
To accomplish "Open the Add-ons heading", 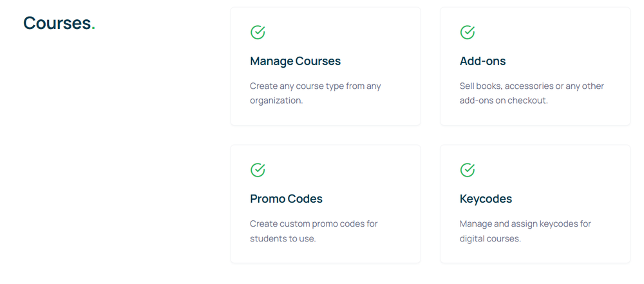I will pyautogui.click(x=482, y=61).
